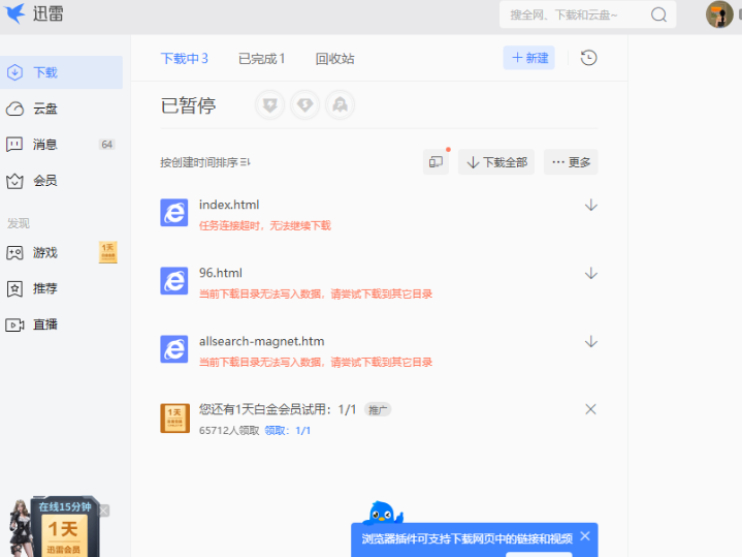Screen dimensions: 742x557
Task: Click the 1天 badge next to 游戏
Action: click(108, 252)
